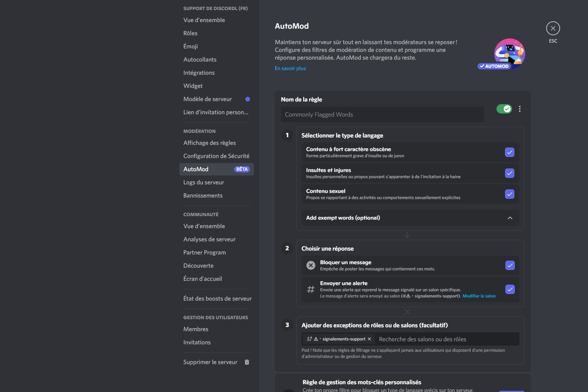Image resolution: width=588 pixels, height=392 pixels.
Task: Open Bannissements page
Action: (x=216, y=196)
